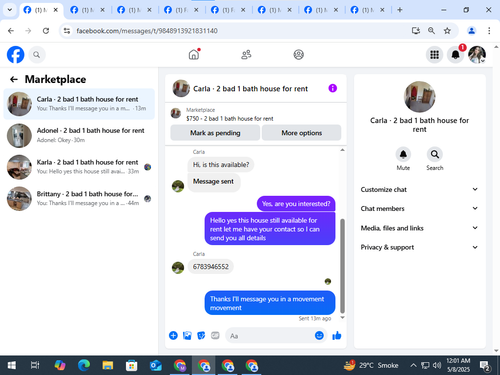Click the chat scroll down arrow

coord(342,318)
